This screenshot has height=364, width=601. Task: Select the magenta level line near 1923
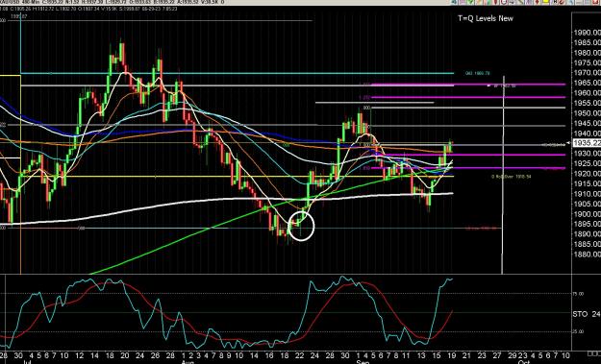pyautogui.click(x=467, y=168)
